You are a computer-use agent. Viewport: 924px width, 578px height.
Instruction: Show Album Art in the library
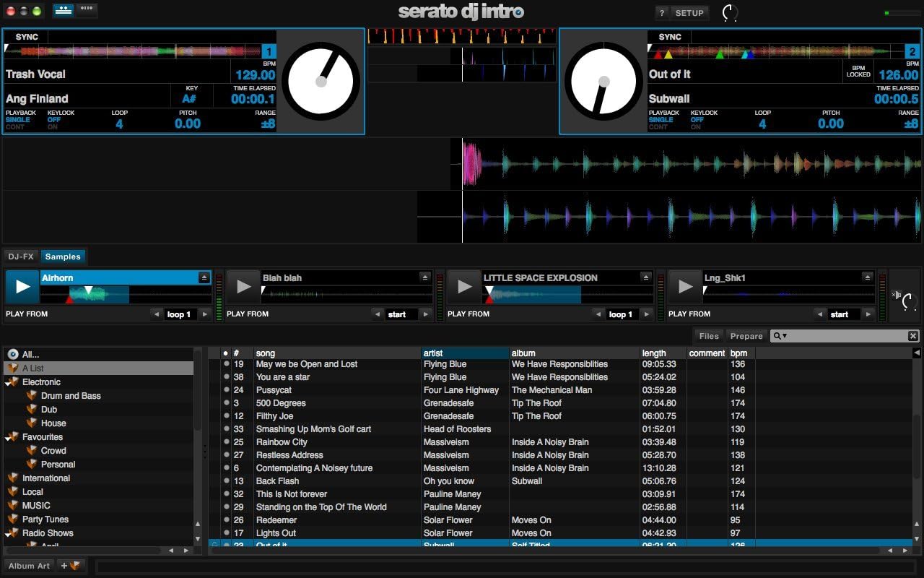pos(28,566)
